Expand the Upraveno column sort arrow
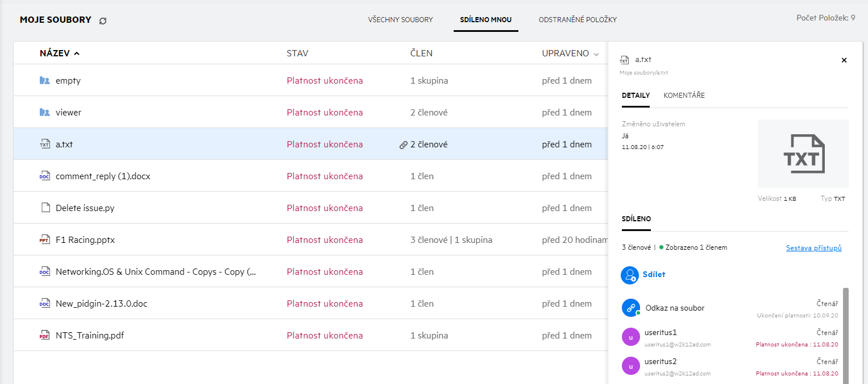868x384 pixels. click(x=596, y=54)
